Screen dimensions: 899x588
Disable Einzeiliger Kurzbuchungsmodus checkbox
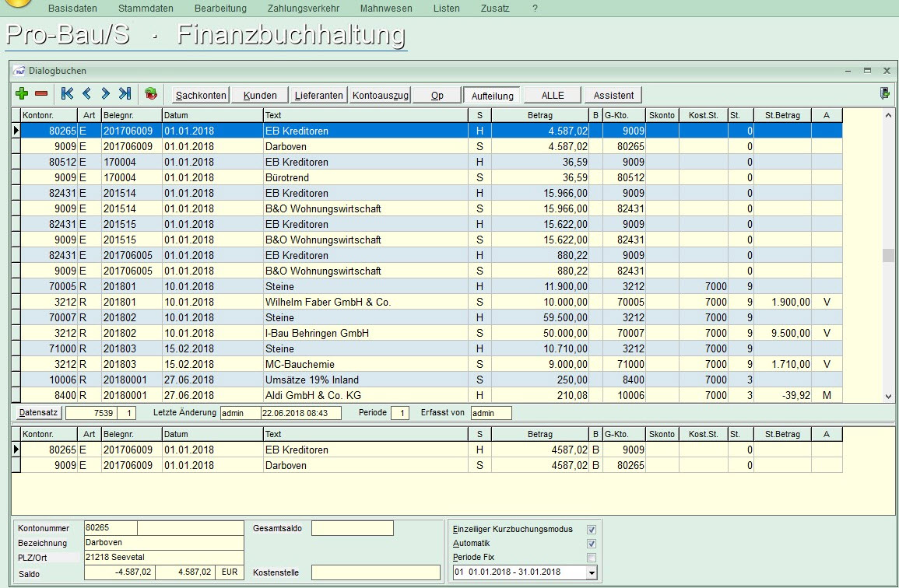pos(592,530)
